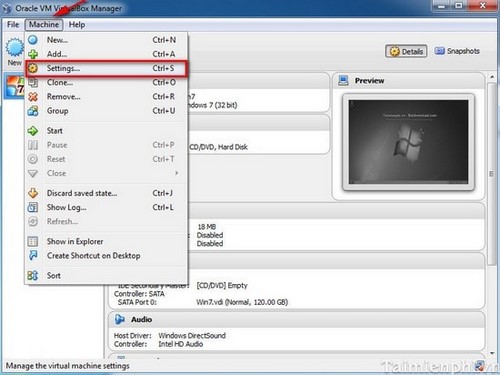Expand the Close submenu arrow
The image size is (500, 375).
177,173
